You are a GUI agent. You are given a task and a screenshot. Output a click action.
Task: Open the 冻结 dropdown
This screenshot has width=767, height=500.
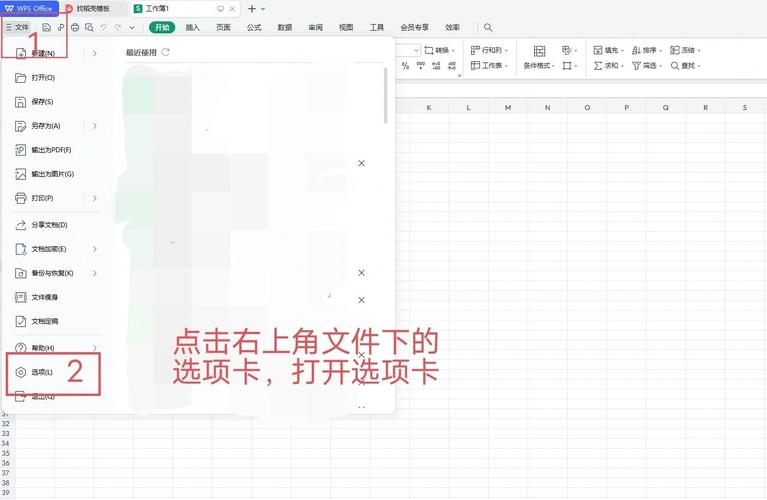point(685,50)
